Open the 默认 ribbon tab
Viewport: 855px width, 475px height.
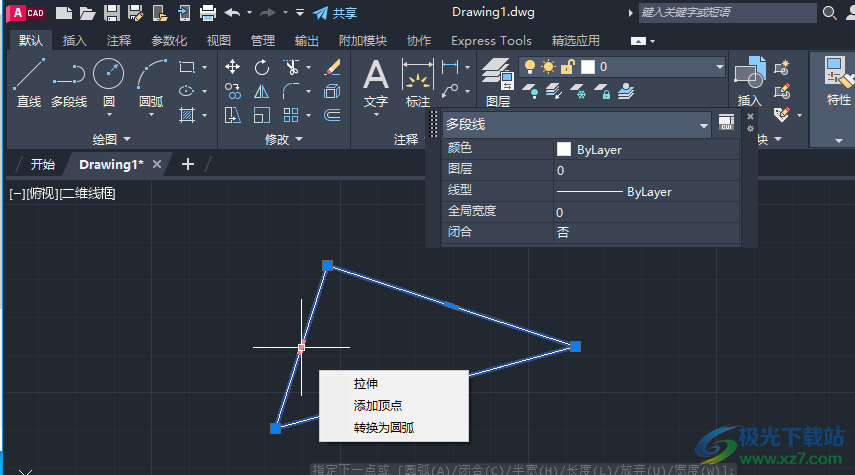coord(31,40)
